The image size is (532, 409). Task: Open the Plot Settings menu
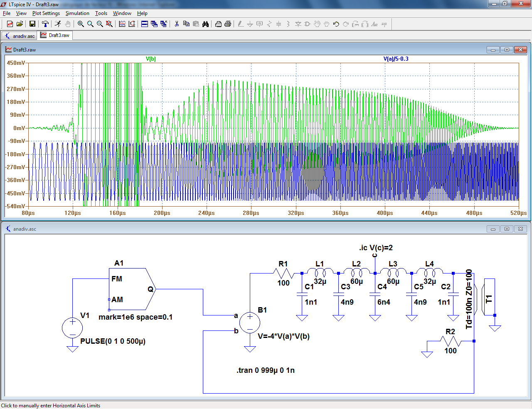[46, 13]
